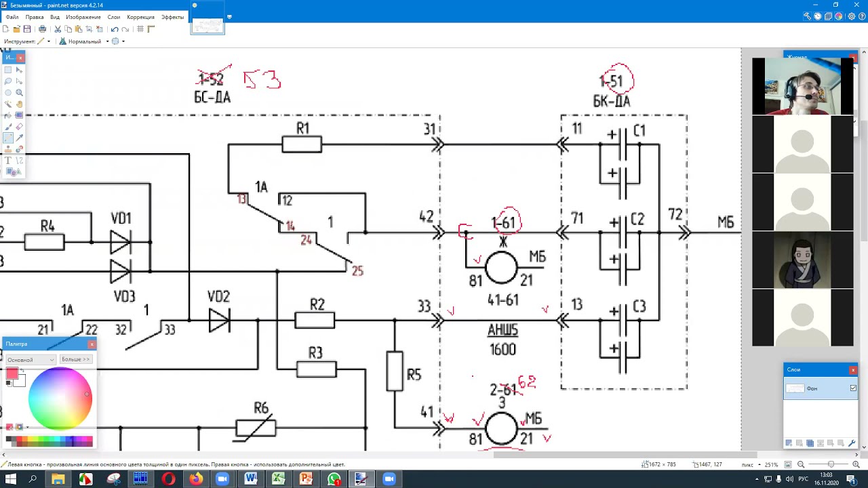Image resolution: width=868 pixels, height=488 pixels.
Task: Open the Эффекты menu
Action: click(x=172, y=17)
